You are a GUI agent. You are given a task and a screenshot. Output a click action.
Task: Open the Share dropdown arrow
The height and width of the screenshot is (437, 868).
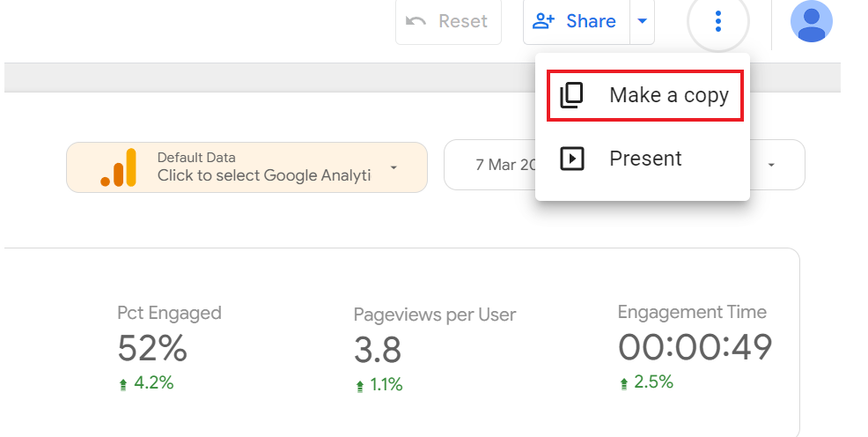click(x=642, y=22)
